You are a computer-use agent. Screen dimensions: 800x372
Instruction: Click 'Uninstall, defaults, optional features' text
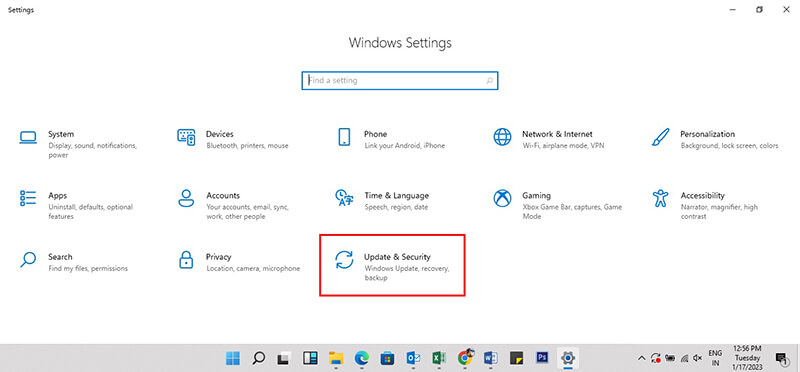coord(90,212)
